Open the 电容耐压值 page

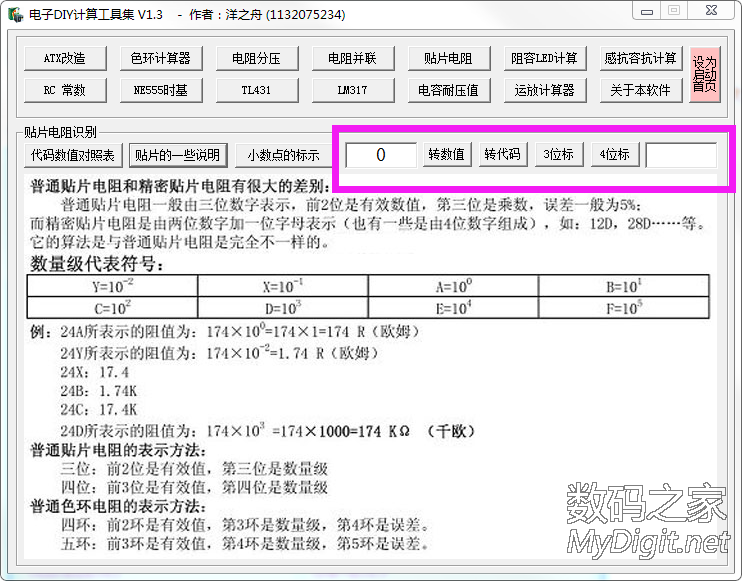[449, 90]
